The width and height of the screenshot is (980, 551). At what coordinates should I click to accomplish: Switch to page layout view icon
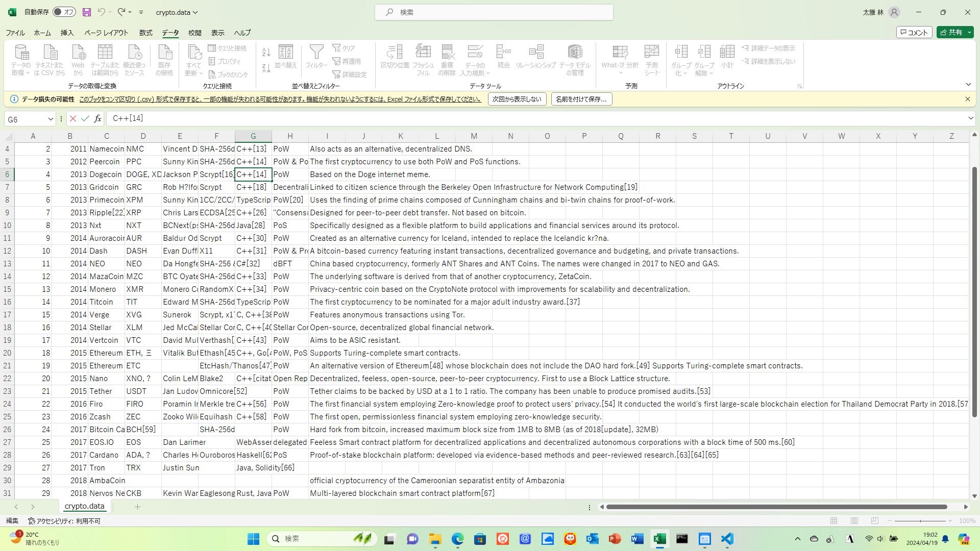click(854, 521)
